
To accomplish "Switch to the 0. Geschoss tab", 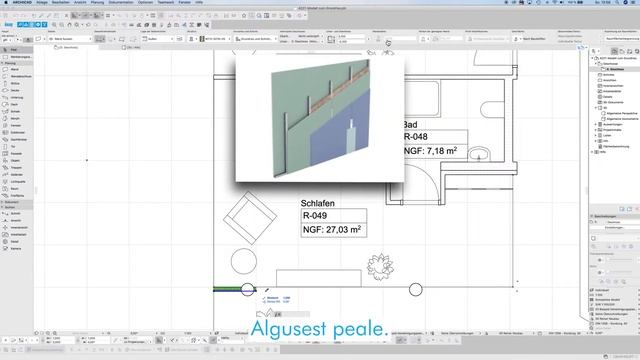I will coord(67,47).
